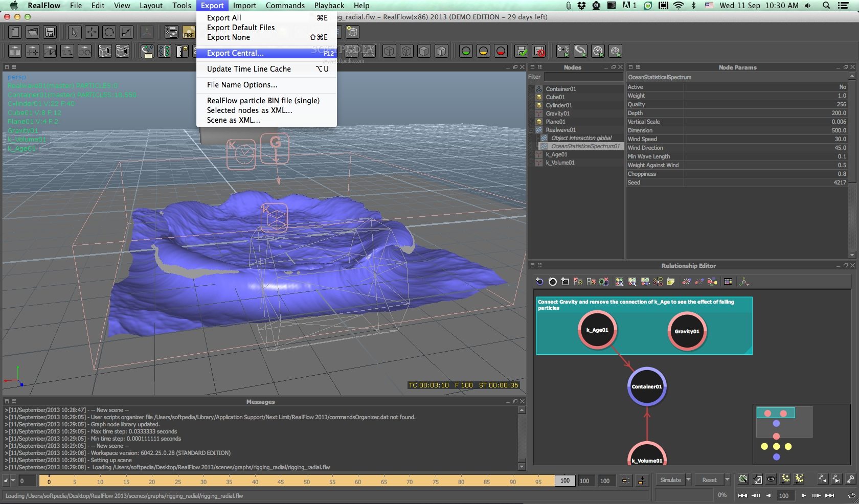Click the Reset button
The width and height of the screenshot is (859, 504).
point(711,480)
